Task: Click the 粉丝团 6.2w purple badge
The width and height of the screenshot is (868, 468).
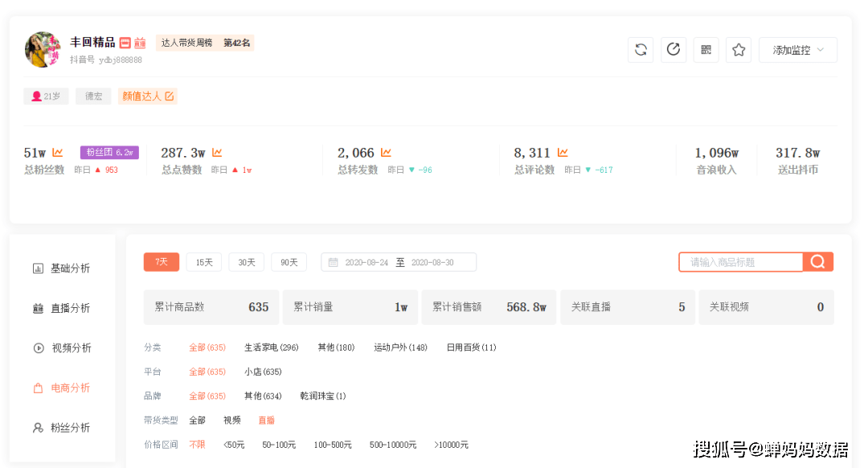Action: (109, 152)
